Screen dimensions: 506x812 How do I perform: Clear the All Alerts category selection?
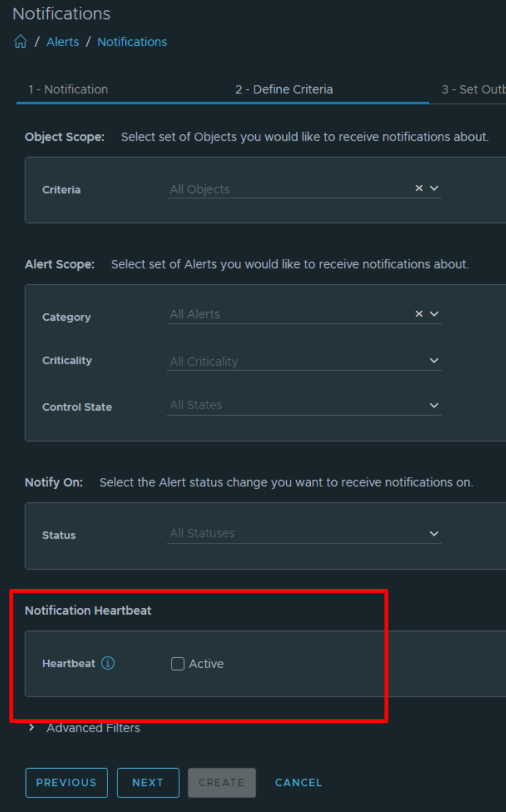pyautogui.click(x=419, y=314)
